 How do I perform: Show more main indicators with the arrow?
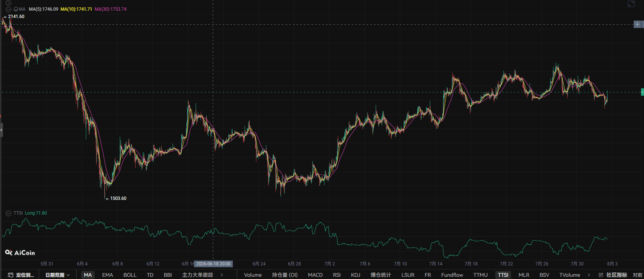pyautogui.click(x=222, y=275)
